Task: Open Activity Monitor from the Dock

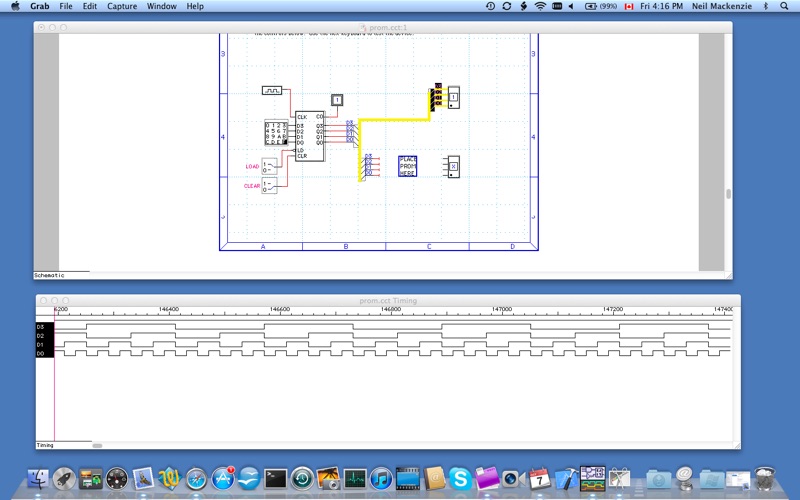Action: click(355, 479)
